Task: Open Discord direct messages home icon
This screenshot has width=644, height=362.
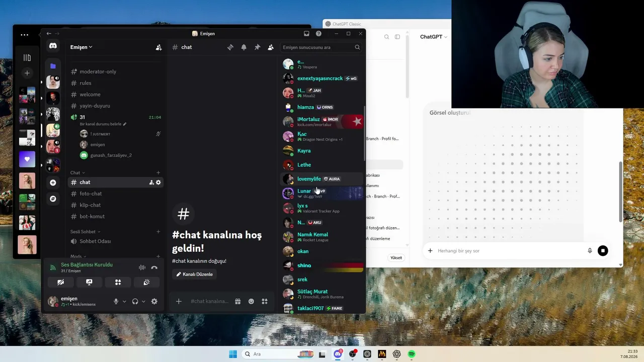Action: click(x=53, y=46)
